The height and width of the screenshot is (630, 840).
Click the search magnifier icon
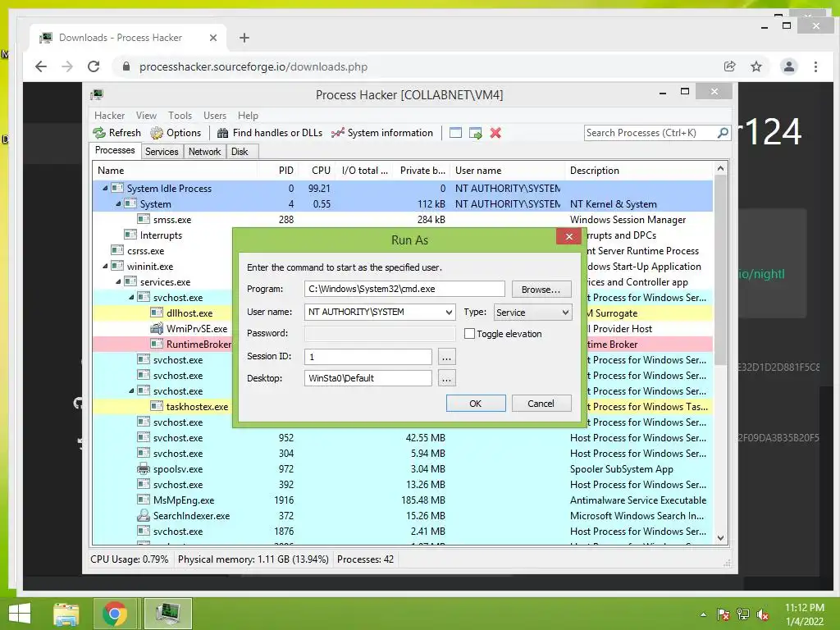[x=723, y=132]
